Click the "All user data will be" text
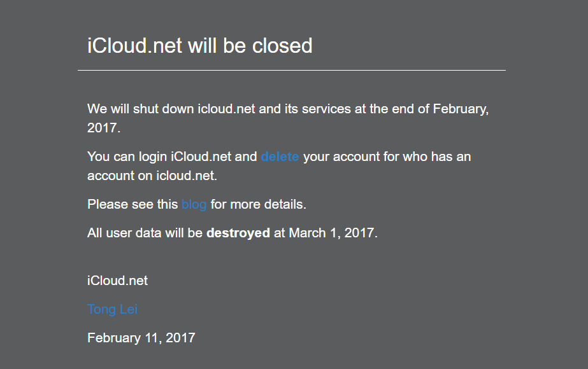The width and height of the screenshot is (588, 369). (145, 233)
